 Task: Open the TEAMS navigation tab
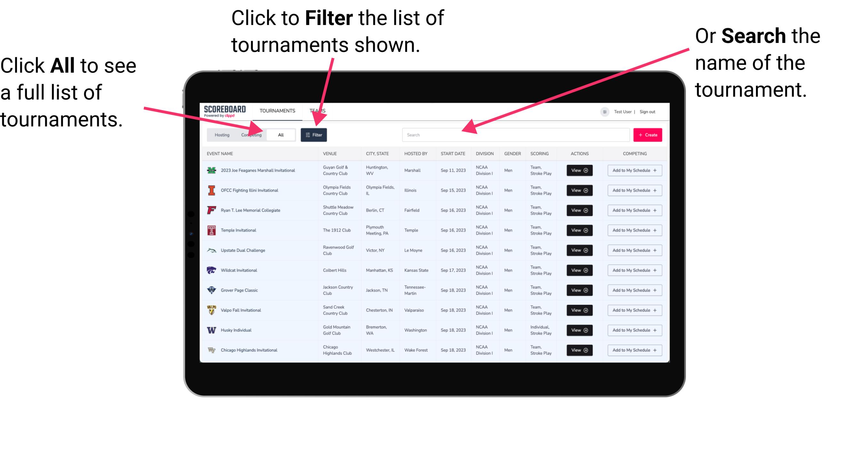pyautogui.click(x=318, y=110)
